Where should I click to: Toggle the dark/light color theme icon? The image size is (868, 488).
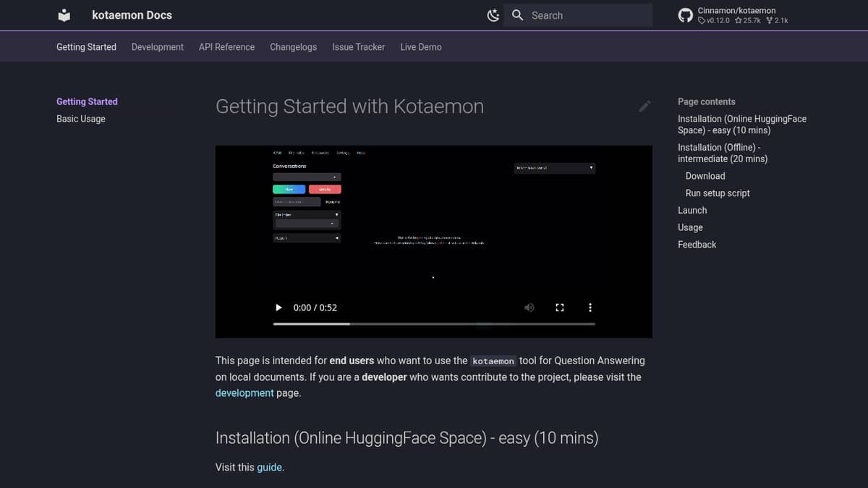[493, 15]
